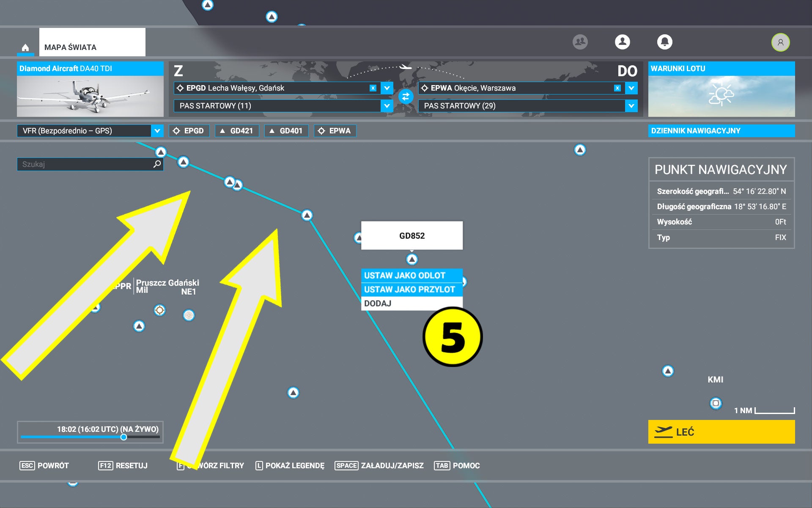Click the search magnifier icon

[157, 164]
